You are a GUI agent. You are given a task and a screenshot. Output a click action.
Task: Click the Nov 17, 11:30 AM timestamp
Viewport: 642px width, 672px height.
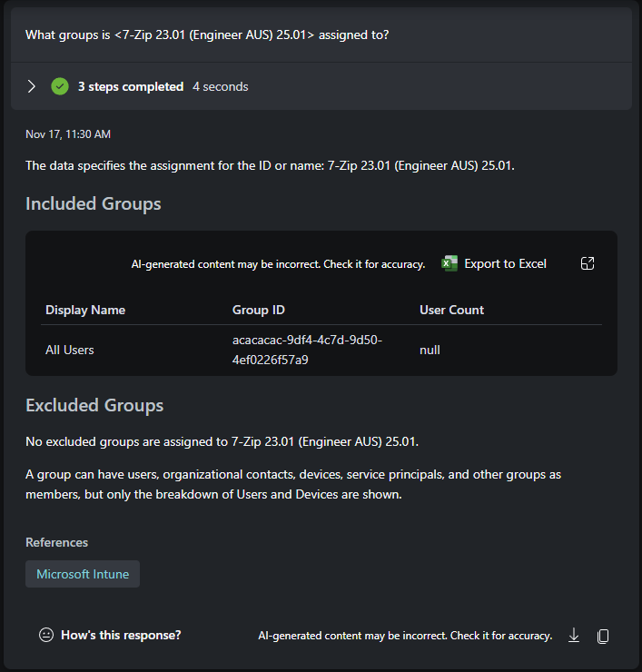click(68, 134)
